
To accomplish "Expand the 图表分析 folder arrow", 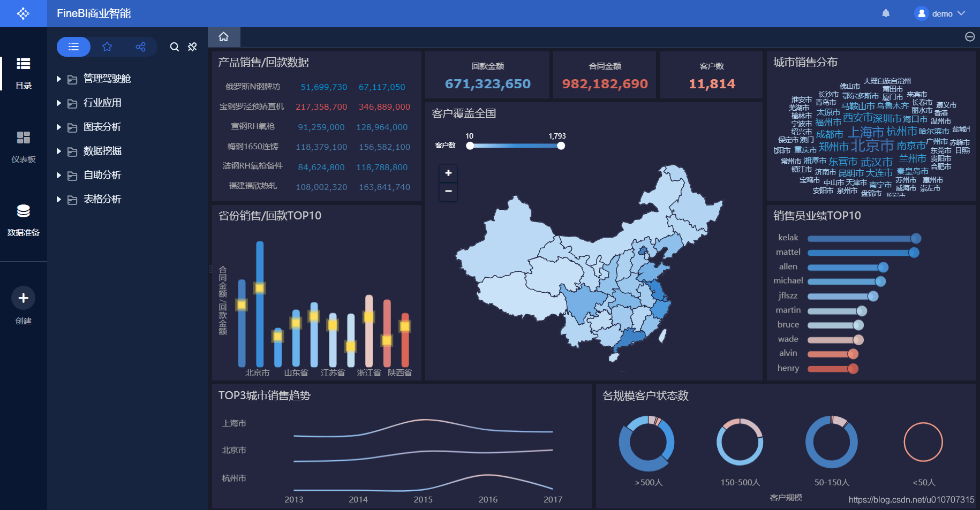I will coord(59,127).
